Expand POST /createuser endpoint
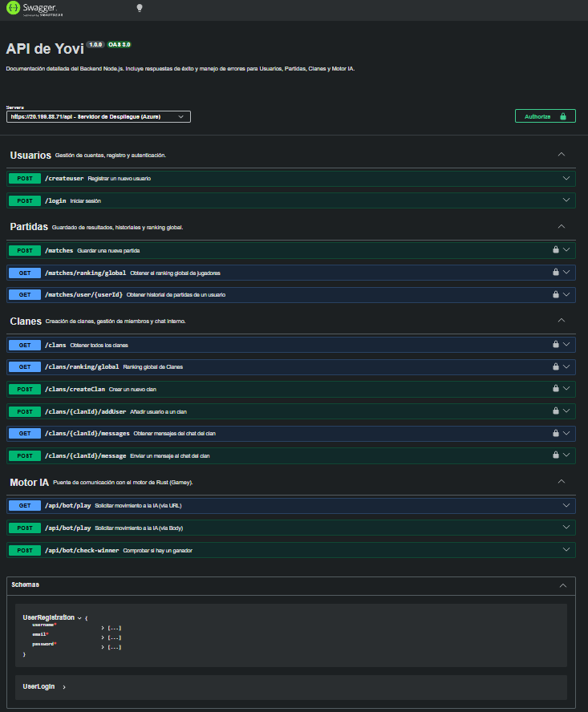This screenshot has height=712, width=588. tap(289, 178)
